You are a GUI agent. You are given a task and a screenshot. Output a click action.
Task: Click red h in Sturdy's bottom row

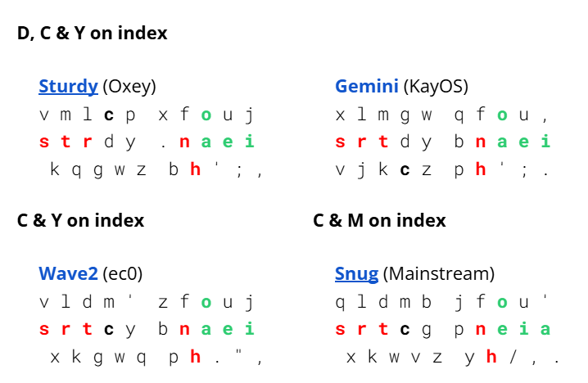[195, 169]
